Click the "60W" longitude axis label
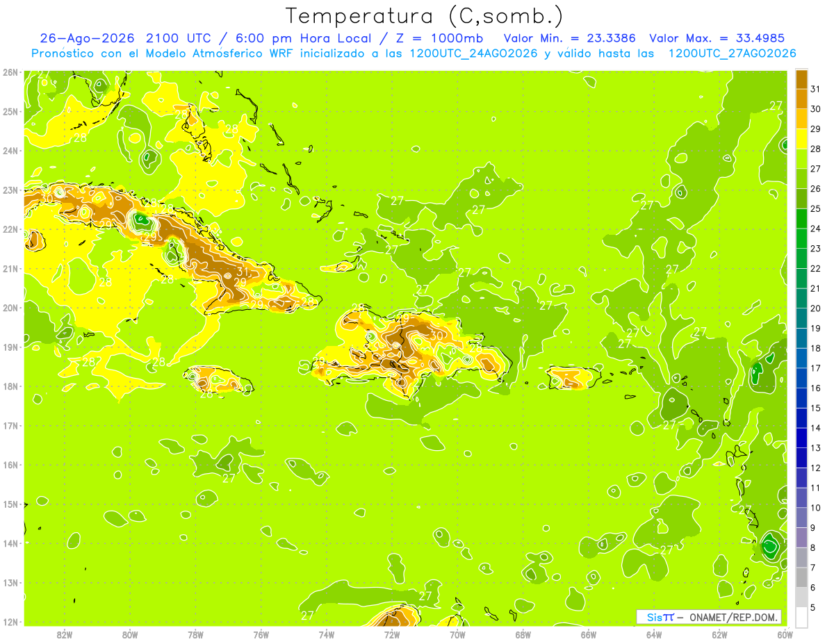The width and height of the screenshot is (834, 644). [x=785, y=634]
